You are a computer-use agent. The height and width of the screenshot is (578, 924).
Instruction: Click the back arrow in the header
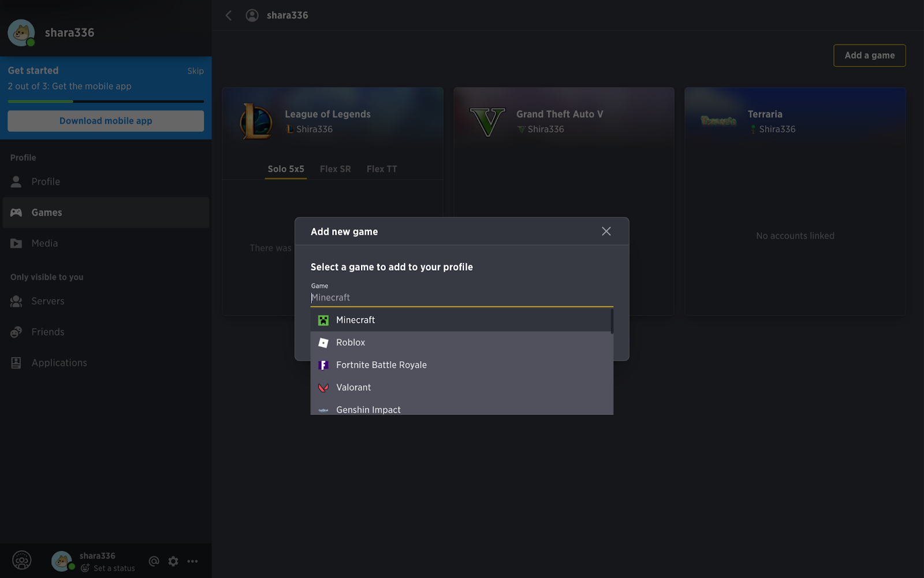pos(229,16)
